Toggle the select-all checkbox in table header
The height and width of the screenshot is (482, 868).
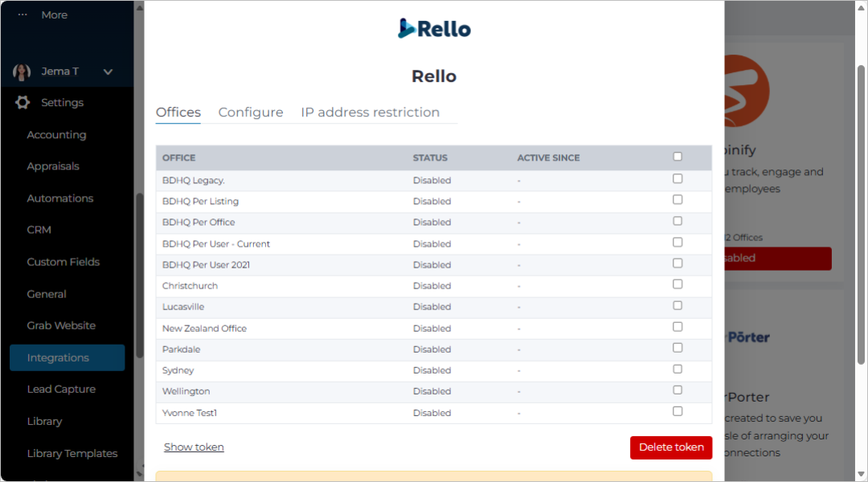coord(678,157)
